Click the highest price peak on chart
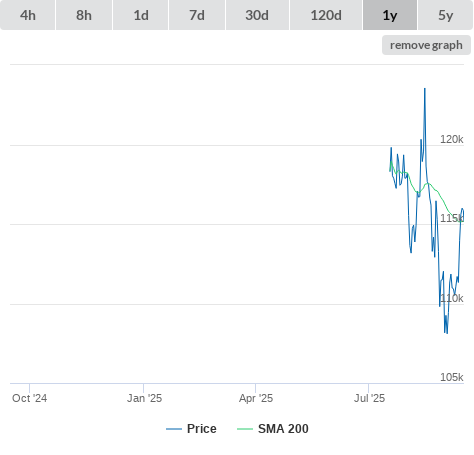474x455 pixels. 425,89
